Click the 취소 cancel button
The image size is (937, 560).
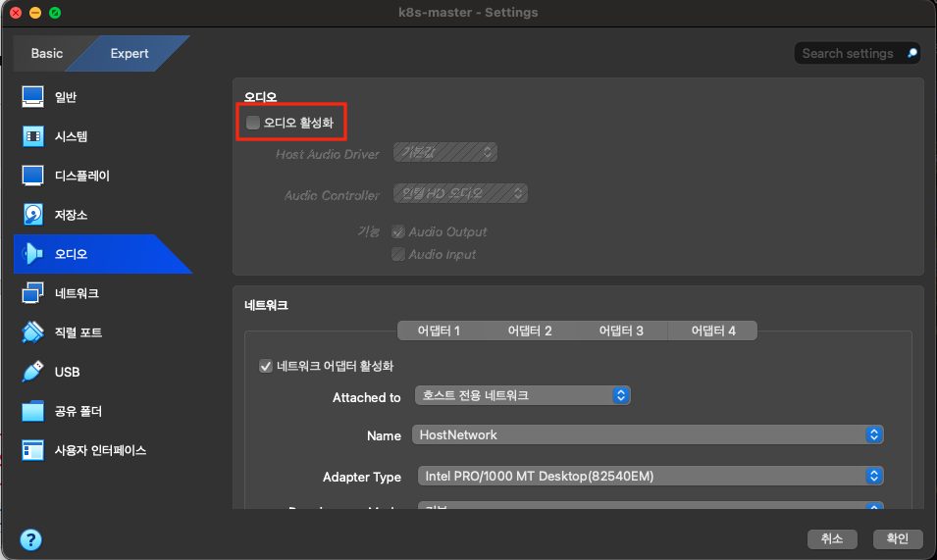[832, 539]
